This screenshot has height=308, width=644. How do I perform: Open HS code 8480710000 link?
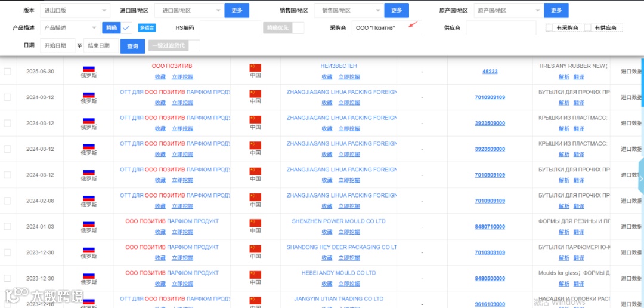[x=490, y=227]
